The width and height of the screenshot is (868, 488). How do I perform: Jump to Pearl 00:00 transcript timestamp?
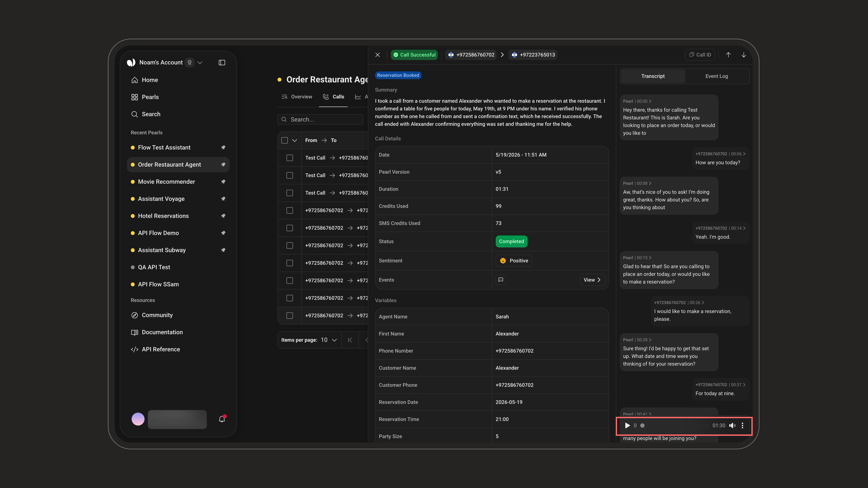coord(637,101)
